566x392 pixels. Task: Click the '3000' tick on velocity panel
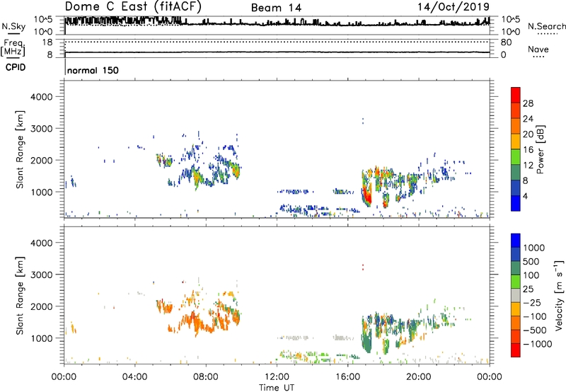point(42,275)
